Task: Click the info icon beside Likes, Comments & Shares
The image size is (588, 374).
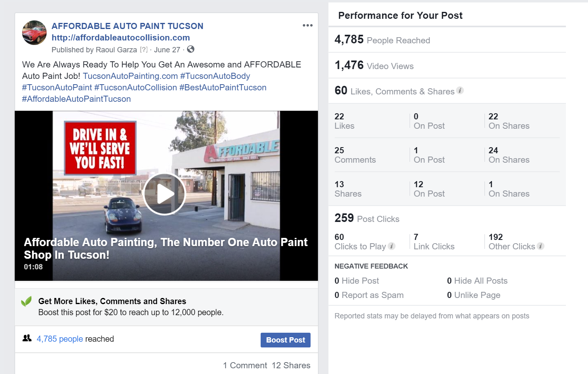Action: pos(460,90)
